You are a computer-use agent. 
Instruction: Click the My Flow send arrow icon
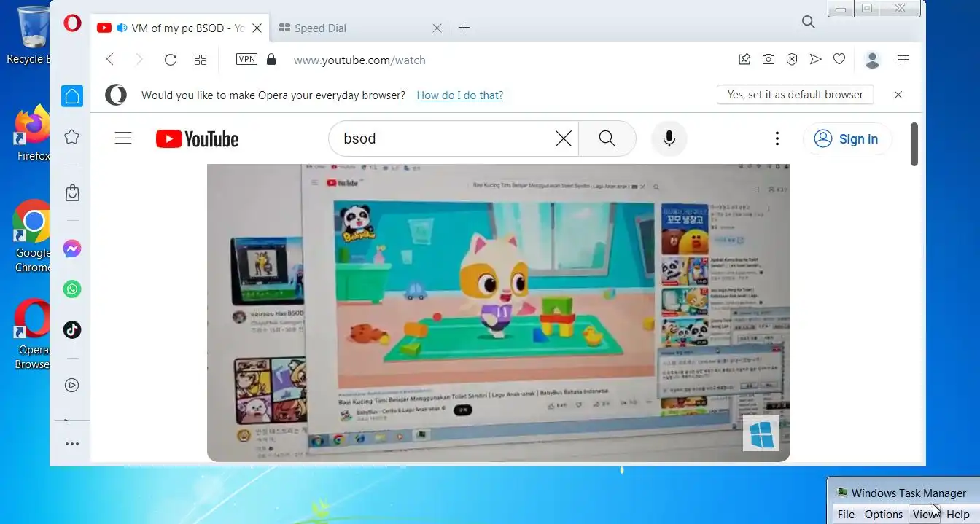click(816, 59)
